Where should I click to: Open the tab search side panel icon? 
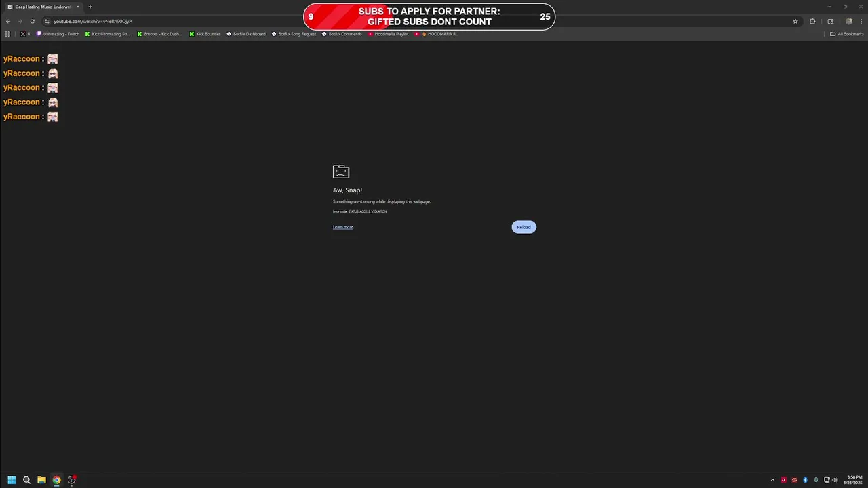(831, 21)
